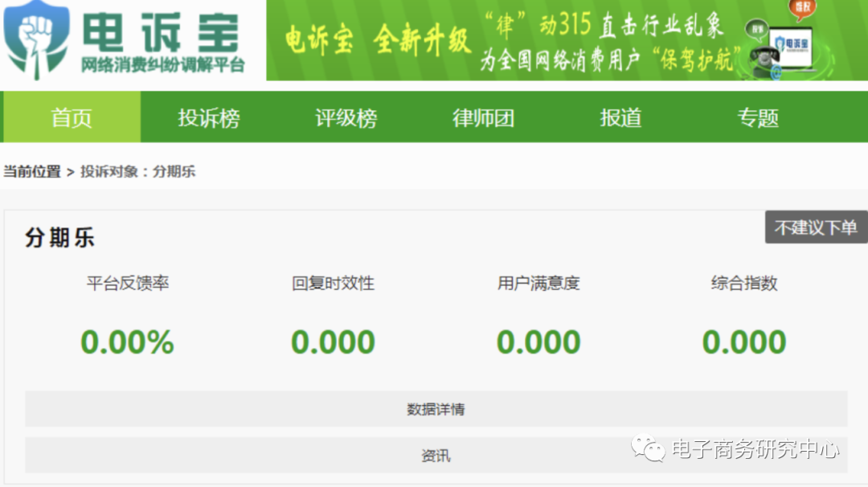This screenshot has height=487, width=868.
Task: Click the orange 维权 speech bubble
Action: (x=802, y=7)
